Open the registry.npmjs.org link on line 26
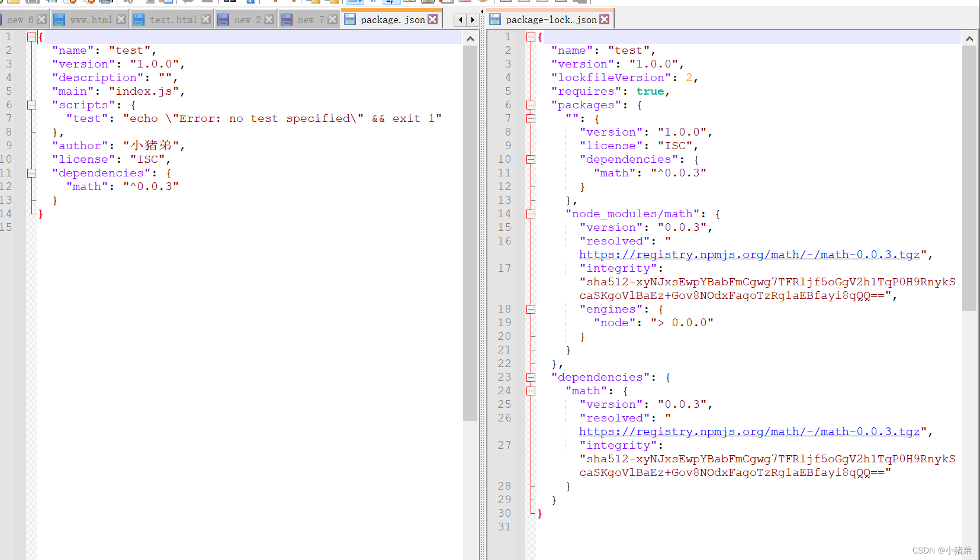Viewport: 980px width, 560px height. pos(749,432)
